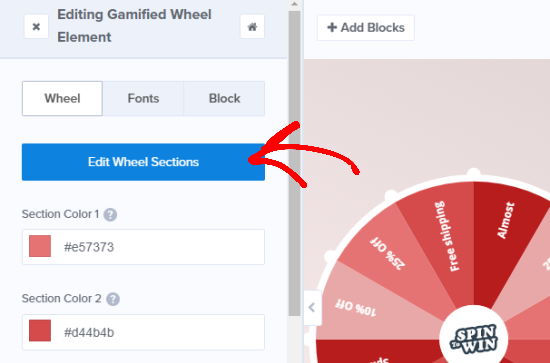Click the Spin to Win wheel center

[x=474, y=339]
